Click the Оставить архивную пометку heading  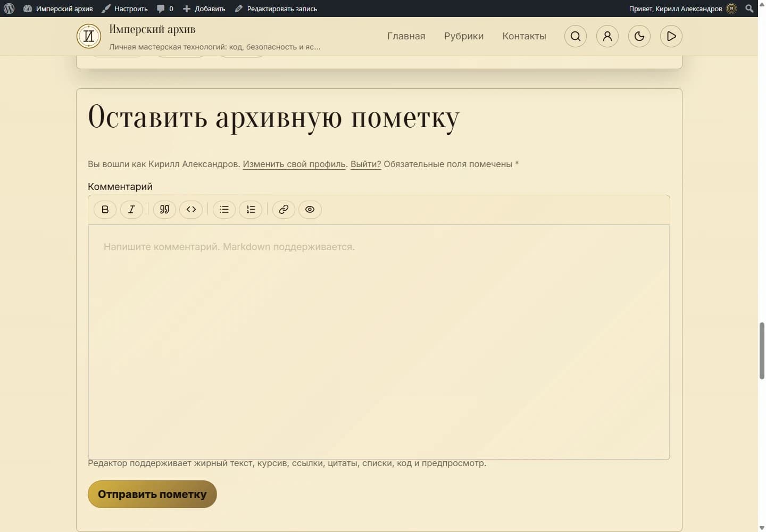coord(273,118)
